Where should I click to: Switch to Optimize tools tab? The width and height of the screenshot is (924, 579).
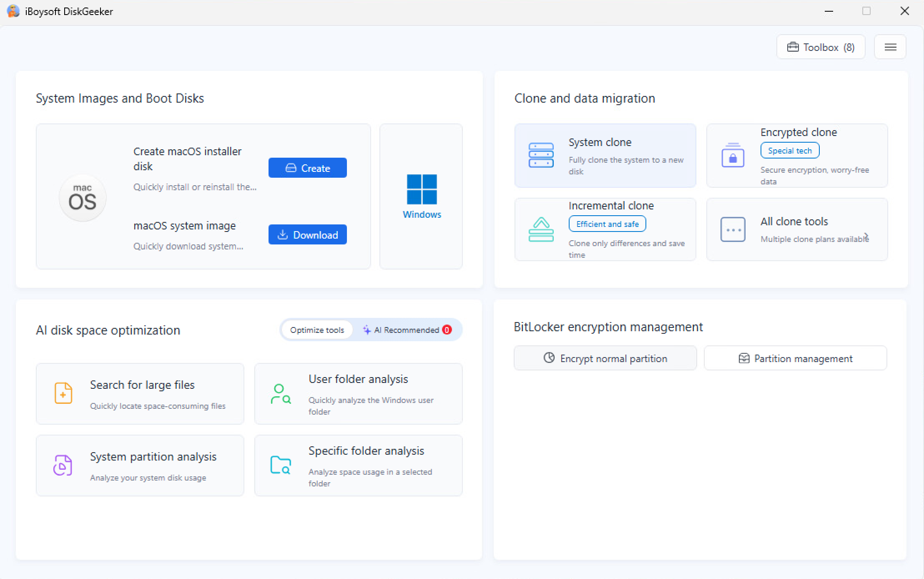pos(317,330)
